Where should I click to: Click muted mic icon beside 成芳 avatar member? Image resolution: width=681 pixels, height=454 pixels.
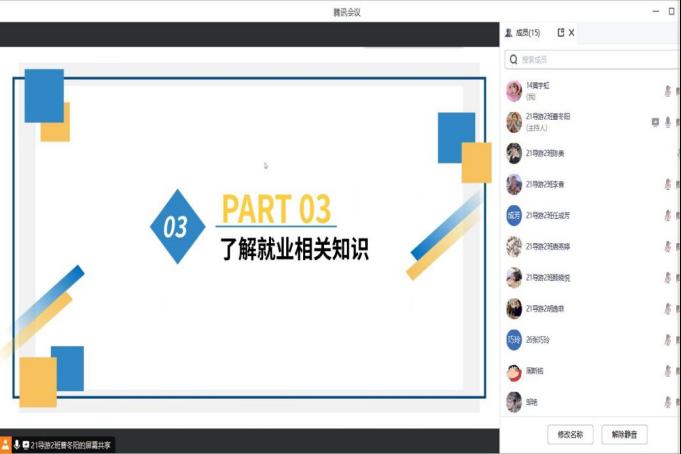click(x=667, y=215)
